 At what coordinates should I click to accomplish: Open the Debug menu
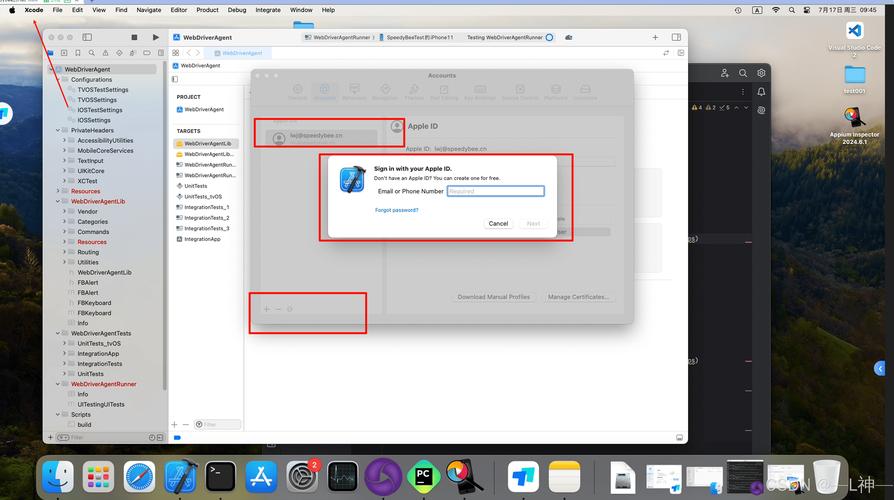pos(237,10)
